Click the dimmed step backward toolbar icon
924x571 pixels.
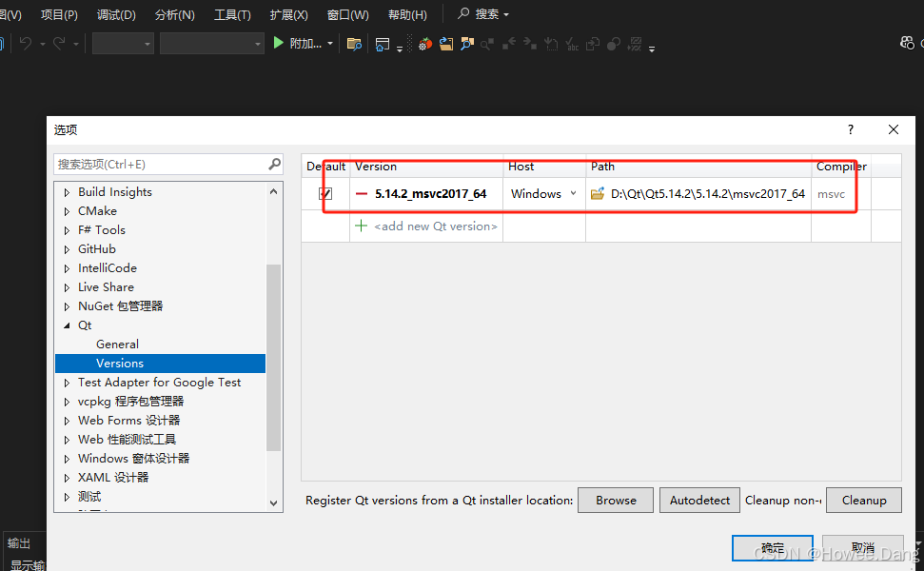pos(509,44)
